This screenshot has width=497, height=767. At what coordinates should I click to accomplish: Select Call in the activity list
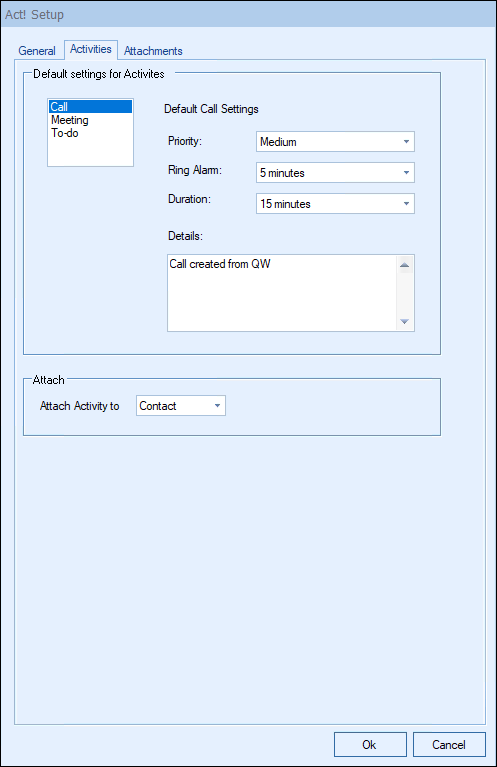[90, 107]
